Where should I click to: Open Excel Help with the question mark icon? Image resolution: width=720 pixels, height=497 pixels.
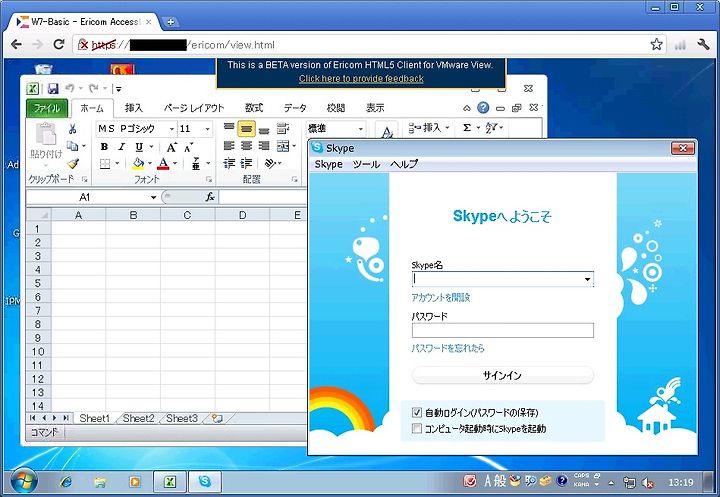[x=483, y=107]
